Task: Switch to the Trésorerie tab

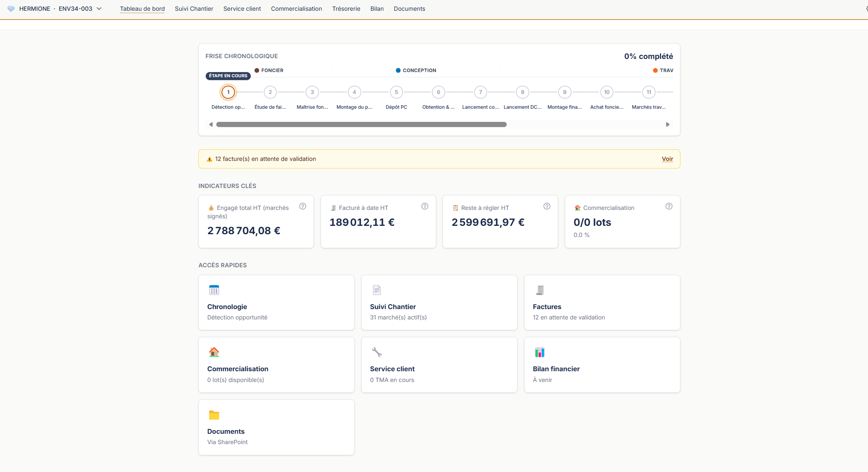Action: [346, 9]
